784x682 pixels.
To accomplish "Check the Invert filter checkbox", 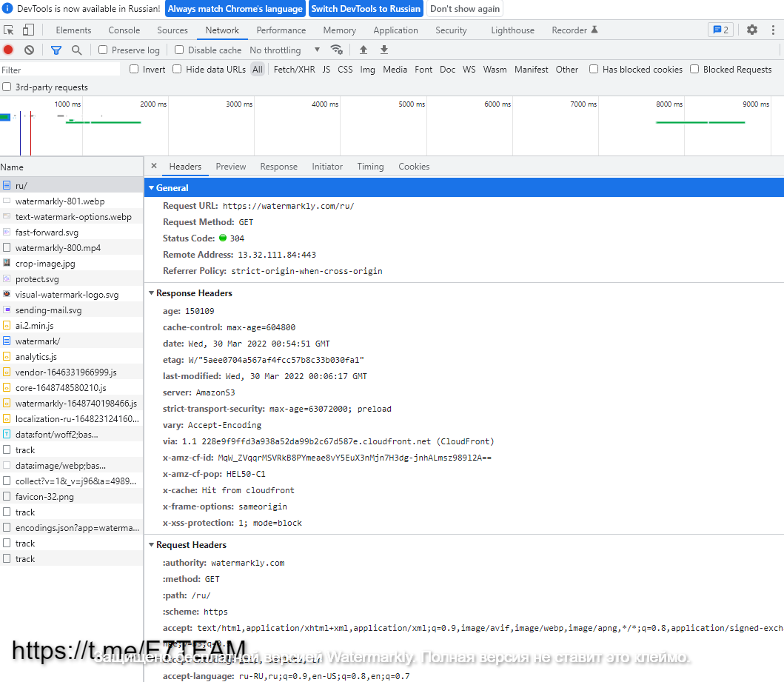I will (x=134, y=69).
